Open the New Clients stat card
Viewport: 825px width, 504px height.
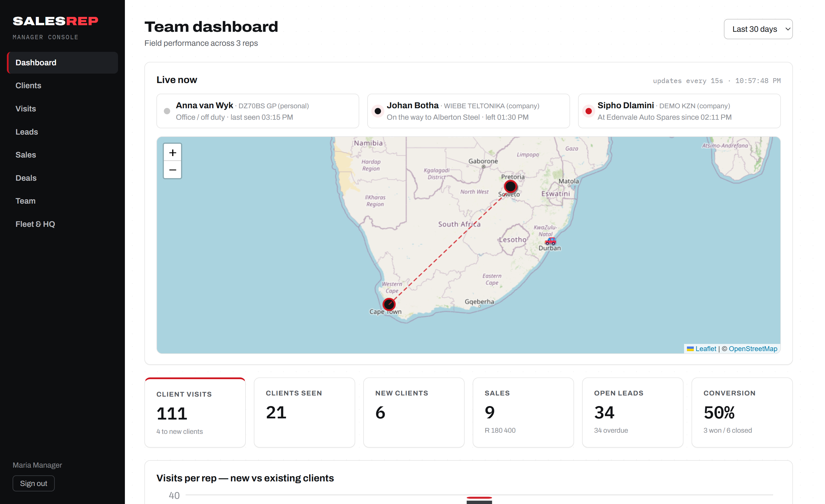414,413
